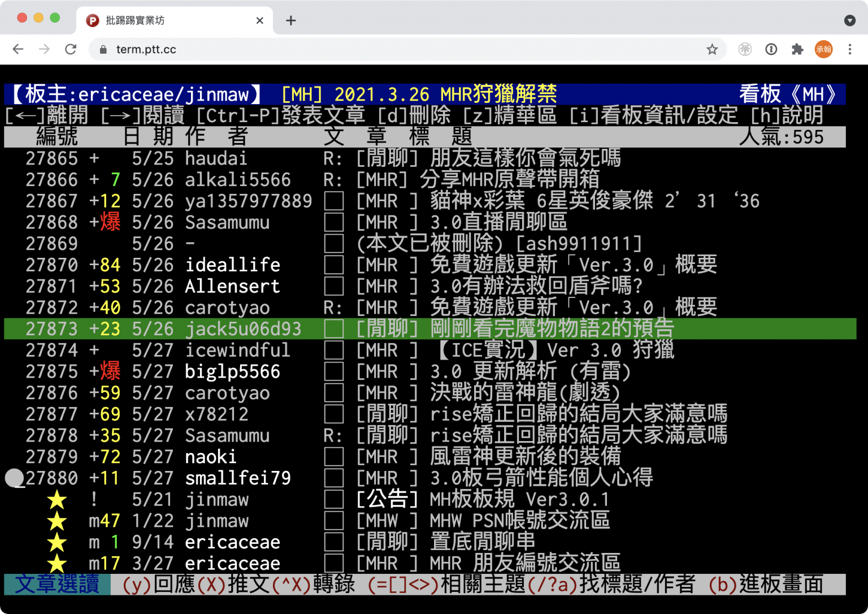Open the Extensions puzzle icon
The width and height of the screenshot is (868, 614).
pyautogui.click(x=797, y=49)
